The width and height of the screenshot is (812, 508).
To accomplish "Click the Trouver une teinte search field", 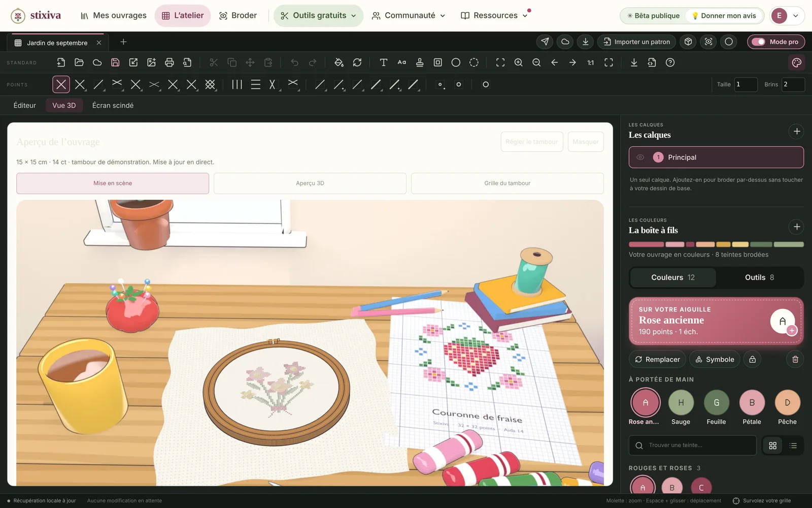I will pyautogui.click(x=693, y=446).
